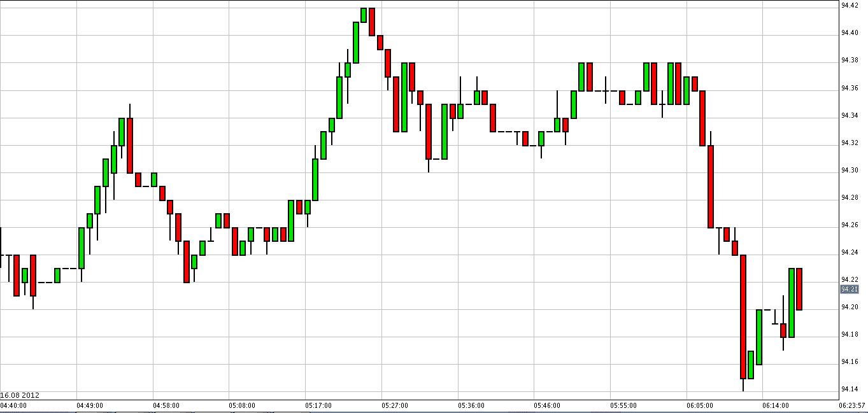Click the highlighted current price label 94.21
Viewport: 868px width, 413px height.
[850, 289]
